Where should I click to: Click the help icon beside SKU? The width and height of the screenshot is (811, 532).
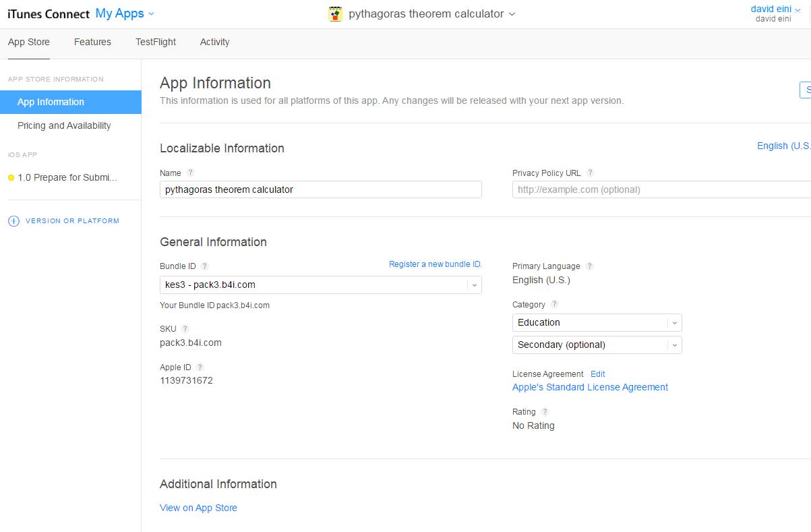(185, 329)
